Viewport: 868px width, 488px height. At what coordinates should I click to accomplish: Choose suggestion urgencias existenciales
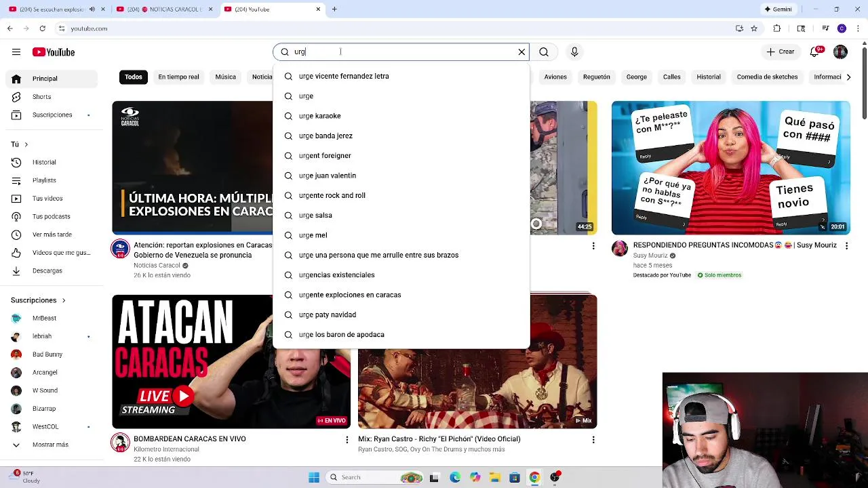(401, 275)
